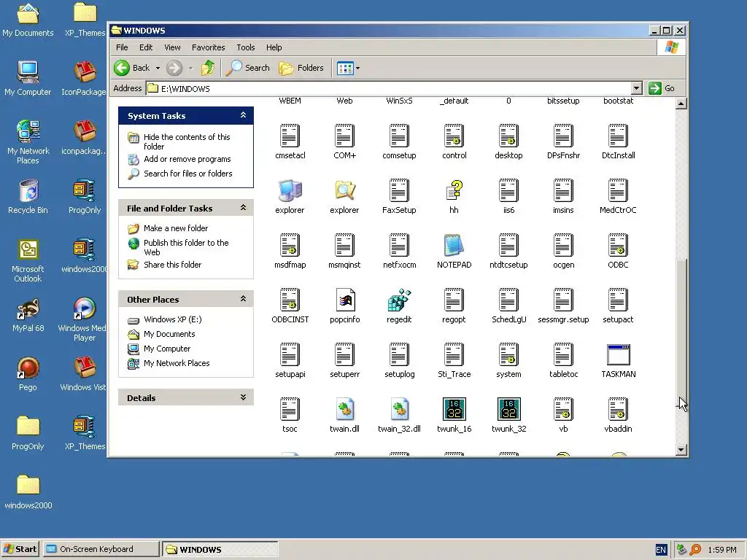The image size is (747, 560).
Task: Select the control settings file icon
Action: (454, 136)
